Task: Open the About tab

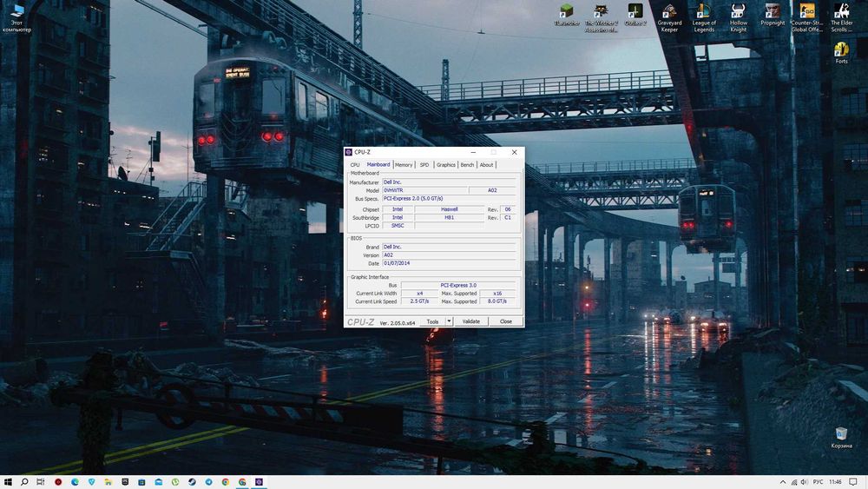Action: (x=486, y=164)
